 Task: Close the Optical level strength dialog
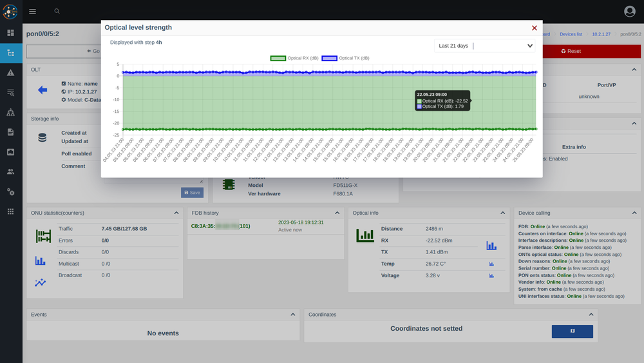[534, 28]
